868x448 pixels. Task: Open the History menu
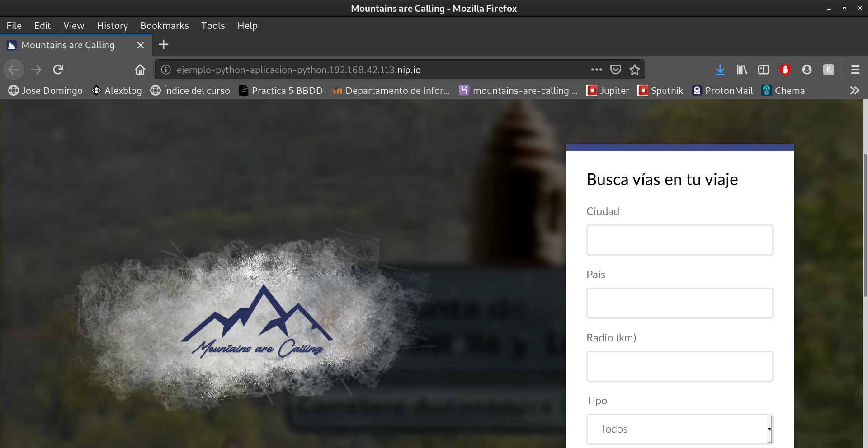pyautogui.click(x=112, y=26)
